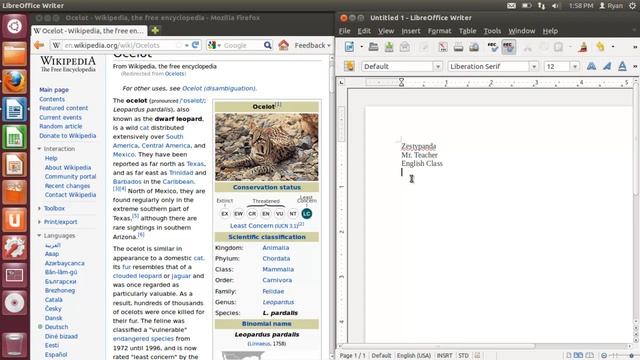Open LibreOffice Calc from the launcher
Viewport: 640px width, 360px height.
pos(15,137)
